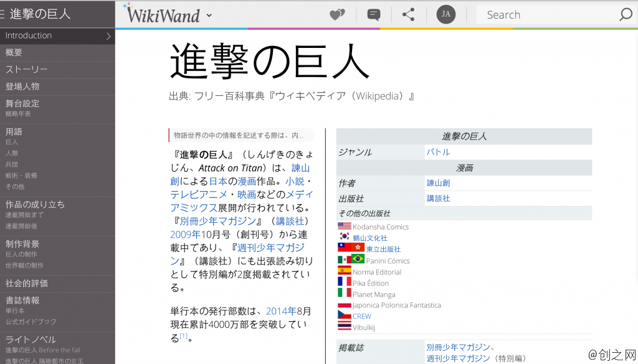638x364 pixels.
Task: Open 兵団 subsection in sidebar
Action: click(x=11, y=164)
